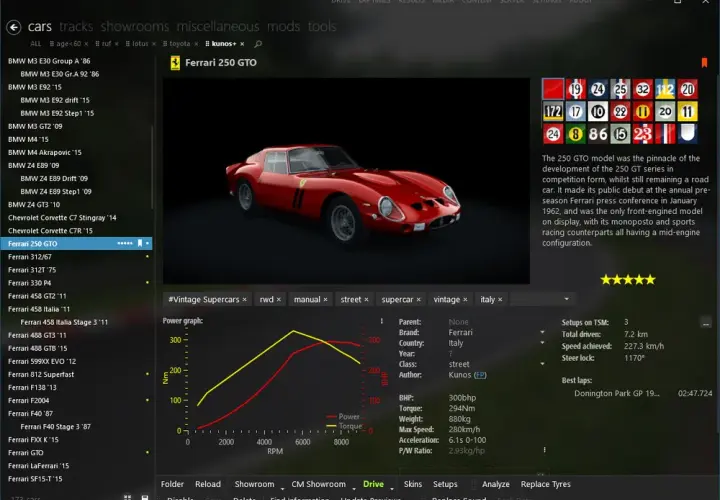Open the Donington Park GP best lap entry
The width and height of the screenshot is (720, 500).
(643, 393)
